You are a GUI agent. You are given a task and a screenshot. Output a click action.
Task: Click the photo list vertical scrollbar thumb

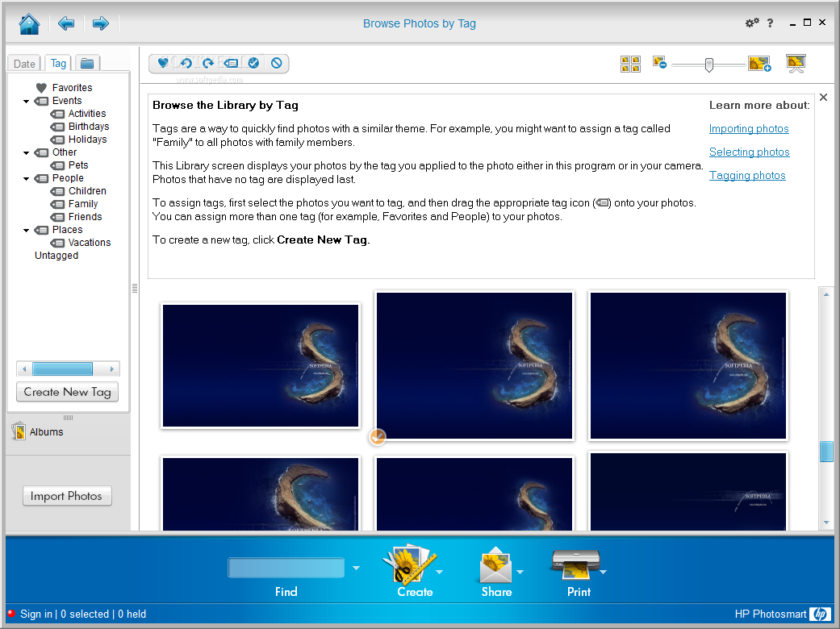point(826,452)
